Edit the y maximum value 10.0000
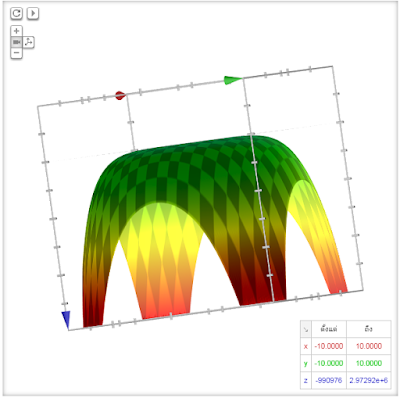Screen dimensions: 400x398 pyautogui.click(x=369, y=363)
